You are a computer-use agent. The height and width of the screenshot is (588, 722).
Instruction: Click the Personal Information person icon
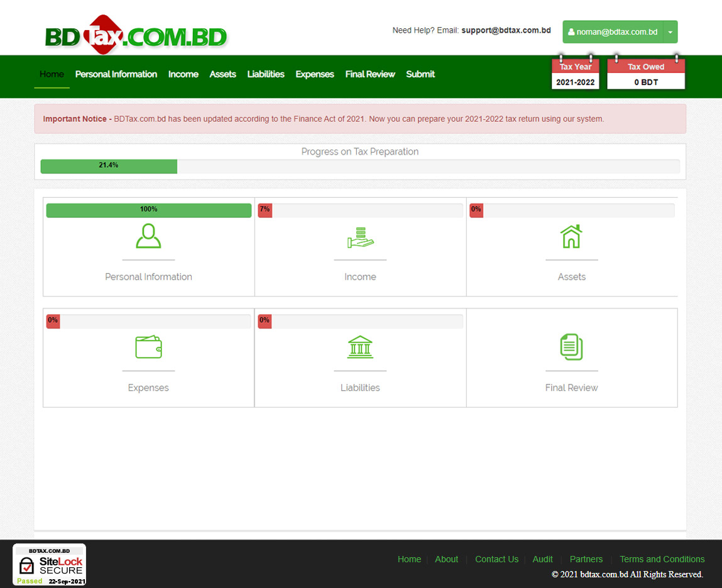coord(148,236)
